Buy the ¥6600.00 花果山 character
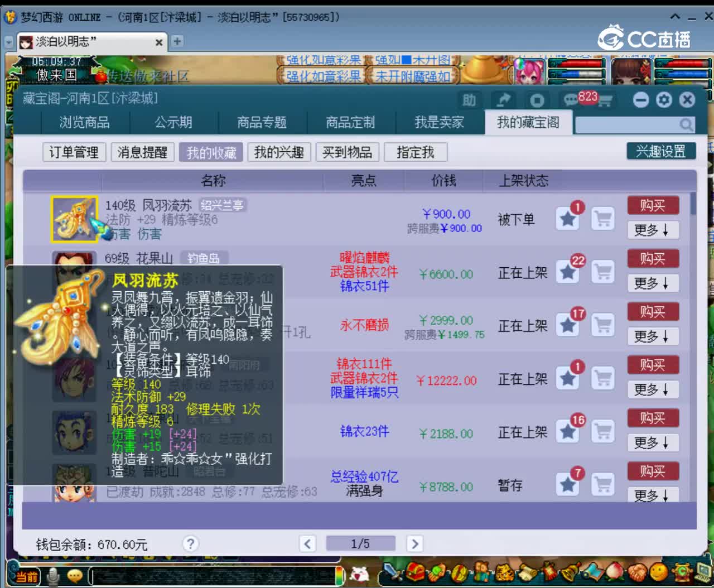 click(x=653, y=258)
